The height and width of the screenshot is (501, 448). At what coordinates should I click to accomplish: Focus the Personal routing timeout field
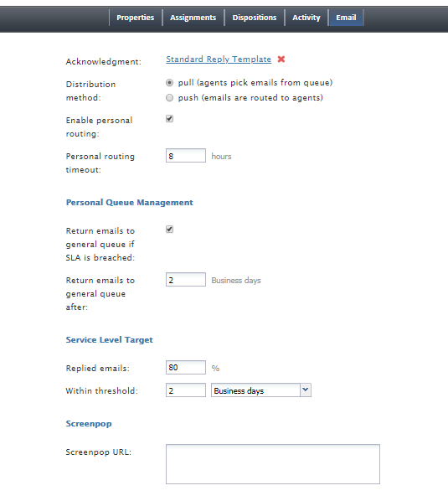point(186,156)
